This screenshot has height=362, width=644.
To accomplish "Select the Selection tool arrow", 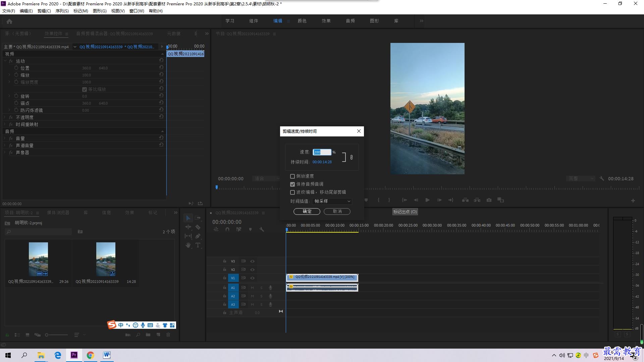I will 188,218.
